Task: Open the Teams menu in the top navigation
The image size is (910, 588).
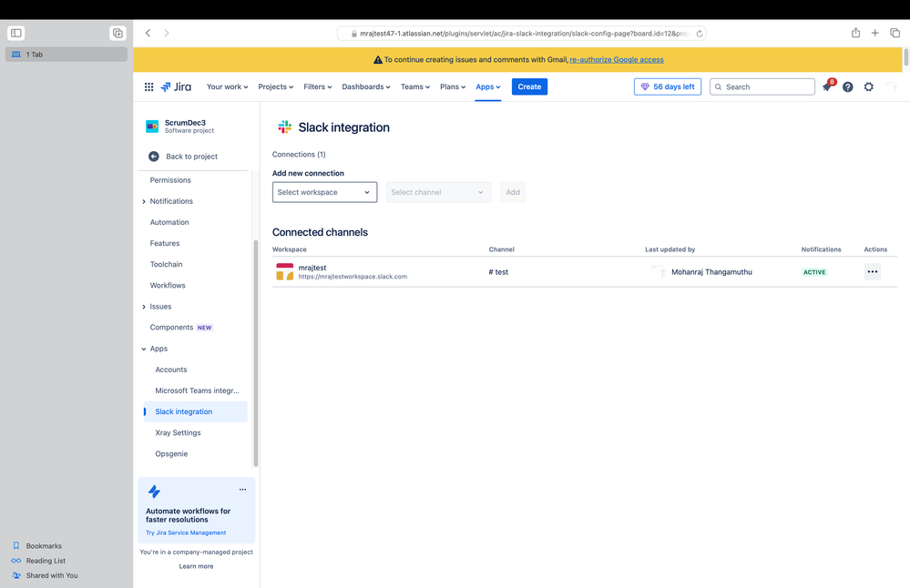Action: (415, 87)
